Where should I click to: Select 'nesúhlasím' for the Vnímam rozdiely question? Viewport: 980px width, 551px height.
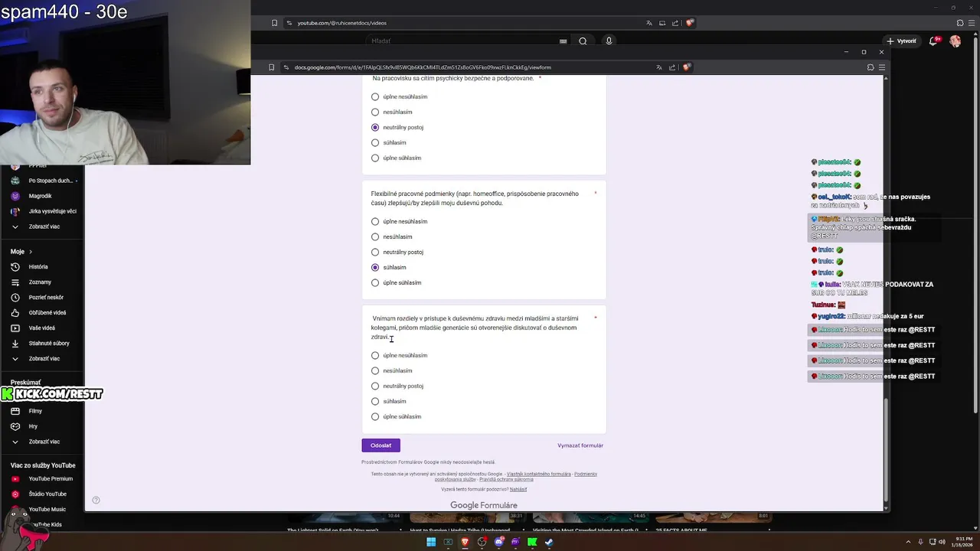(x=375, y=370)
